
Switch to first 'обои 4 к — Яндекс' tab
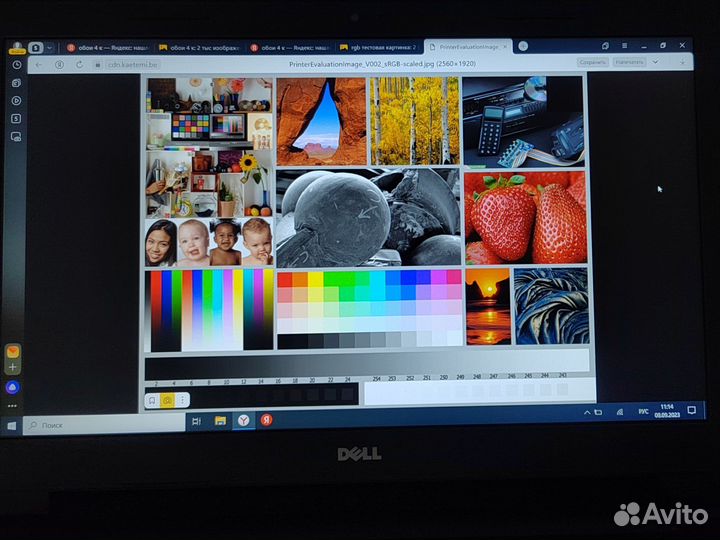[108, 48]
